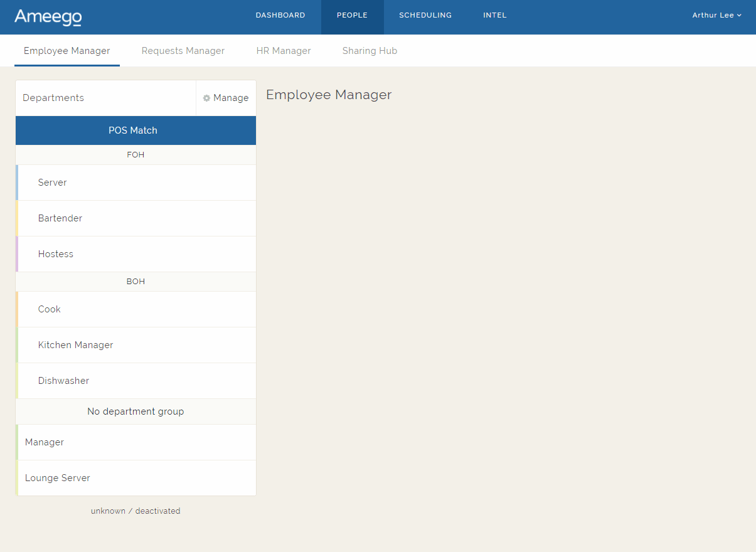Open the Intel menu item

494,16
